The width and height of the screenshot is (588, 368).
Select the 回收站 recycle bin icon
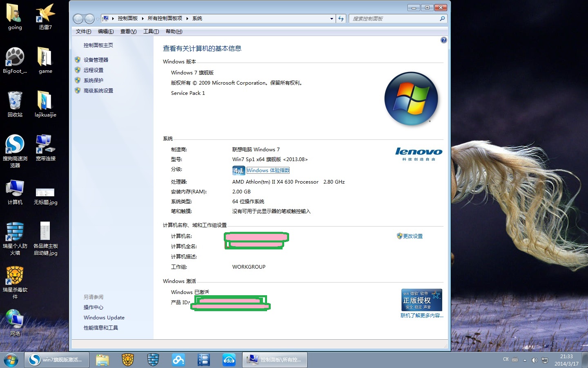pos(15,104)
